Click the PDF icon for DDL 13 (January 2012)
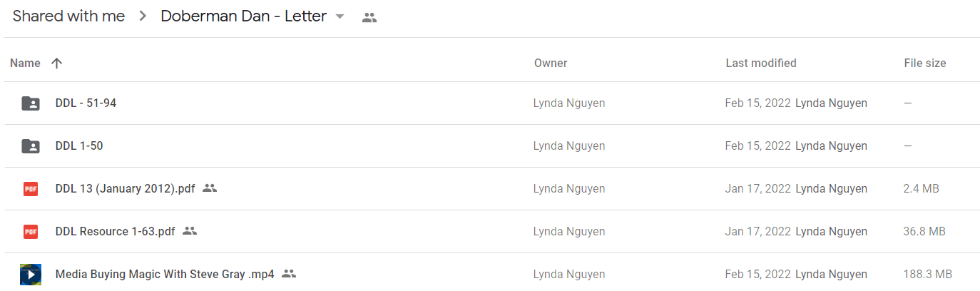This screenshot has height=291, width=980. click(x=31, y=189)
